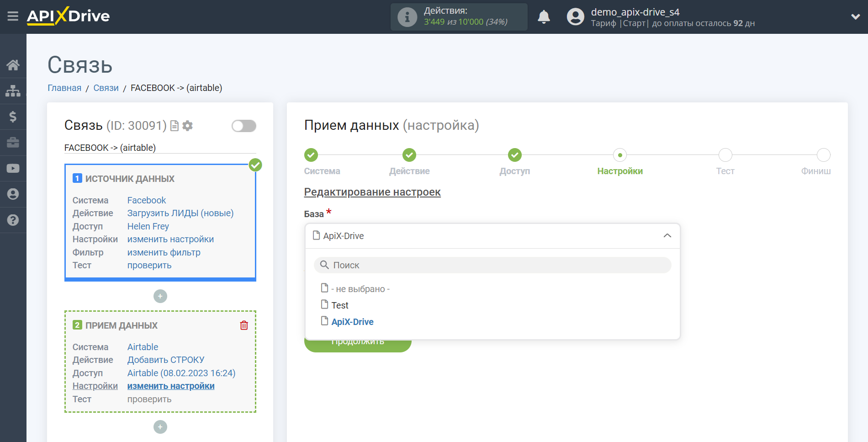Click the 'Настройки' label in receiver block

pos(95,386)
